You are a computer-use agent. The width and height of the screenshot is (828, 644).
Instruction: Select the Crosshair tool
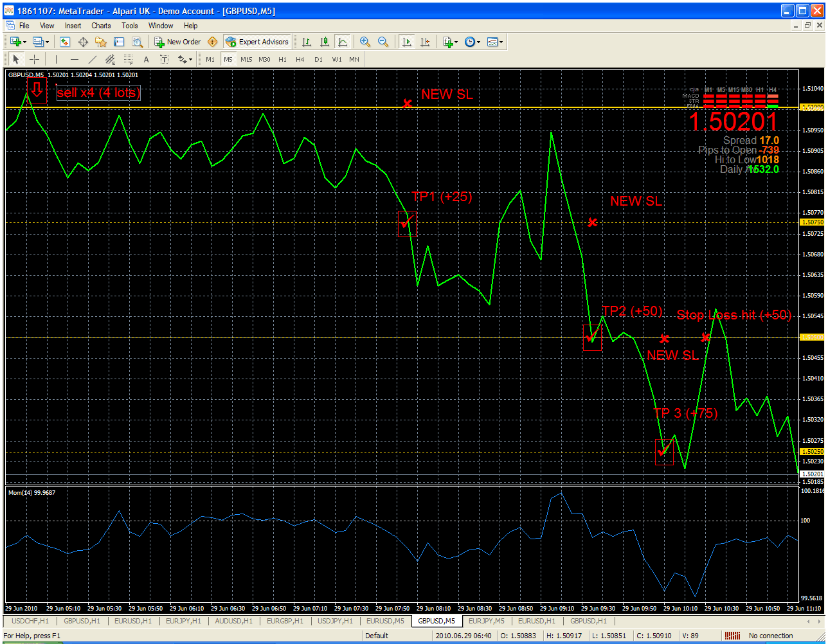[34, 59]
